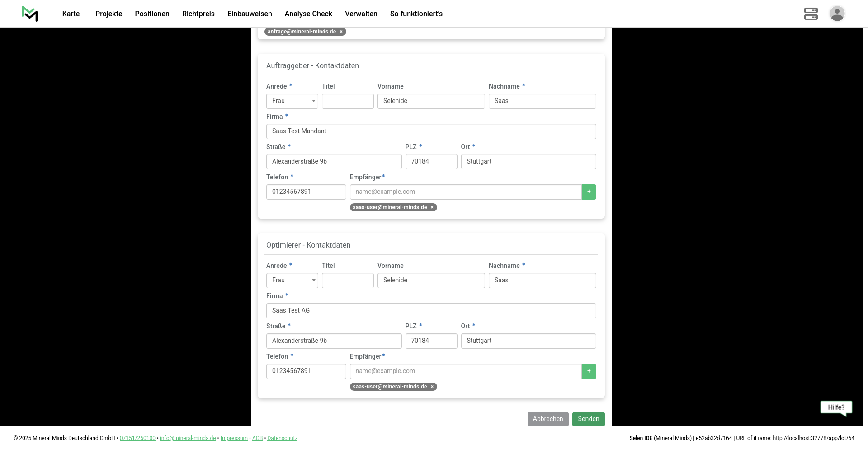Remove saas-user email tag in Auftraggeber section
Viewport: 868px width, 449px height.
432,207
